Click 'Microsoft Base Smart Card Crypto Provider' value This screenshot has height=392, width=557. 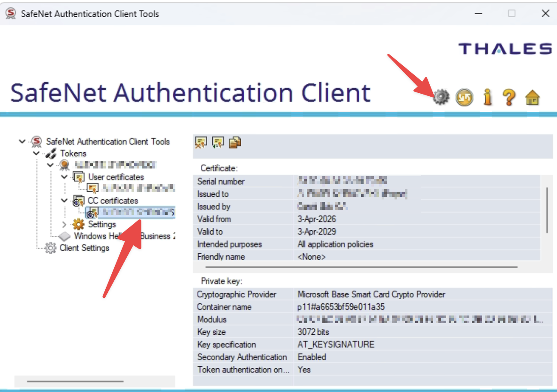371,294
